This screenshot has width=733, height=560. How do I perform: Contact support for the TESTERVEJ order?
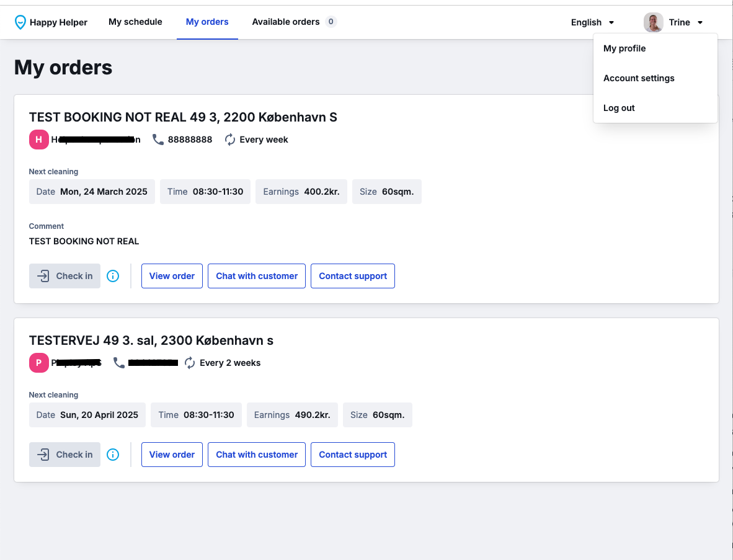(353, 455)
